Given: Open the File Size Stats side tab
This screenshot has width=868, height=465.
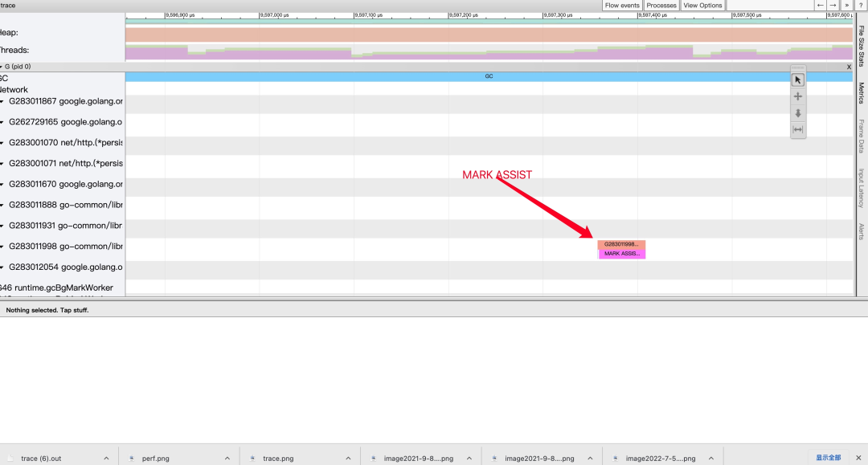Looking at the screenshot, I should pos(862,46).
